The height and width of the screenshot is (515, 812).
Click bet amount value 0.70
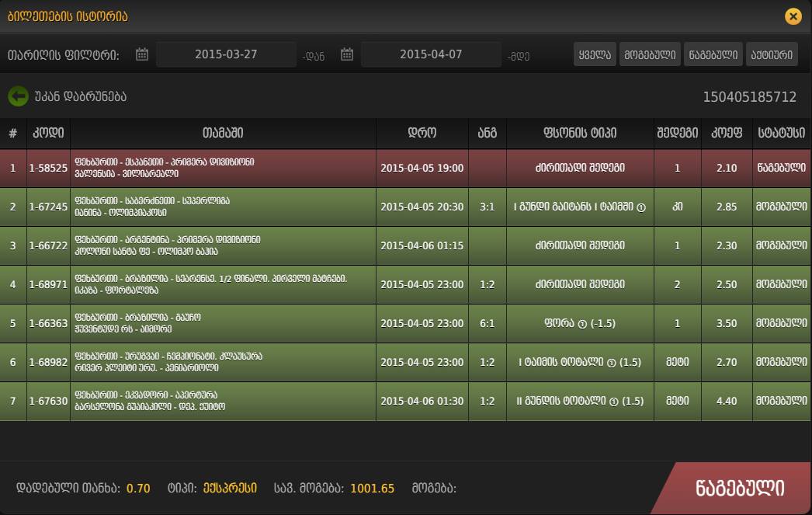(x=138, y=489)
